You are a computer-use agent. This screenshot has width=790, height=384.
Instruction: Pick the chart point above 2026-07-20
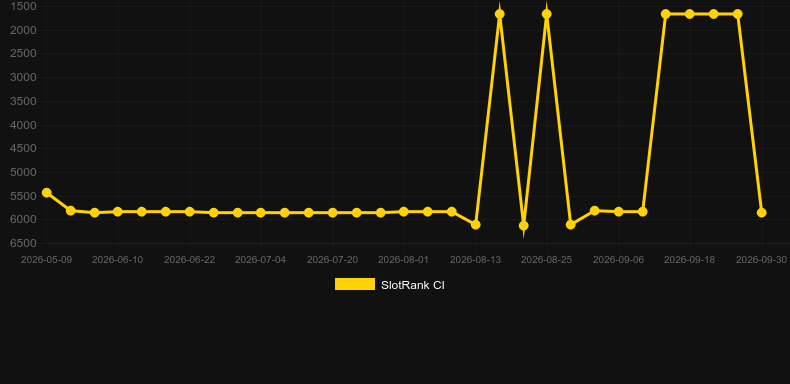tap(333, 213)
